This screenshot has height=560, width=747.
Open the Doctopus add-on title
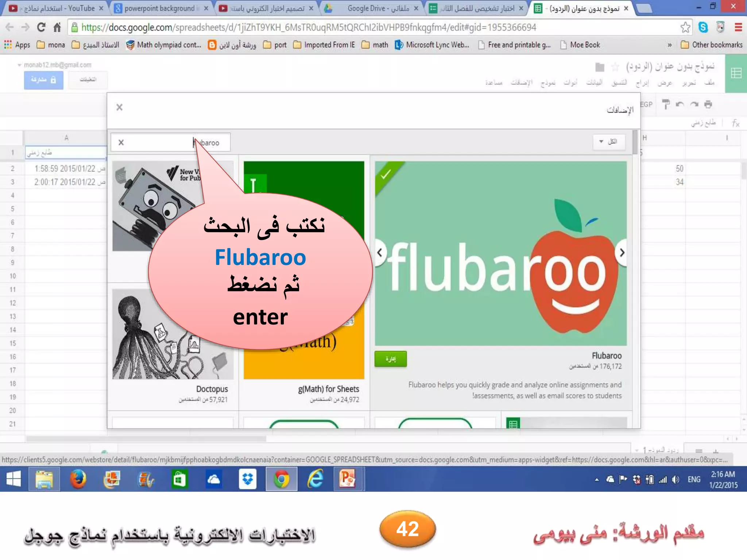point(212,389)
